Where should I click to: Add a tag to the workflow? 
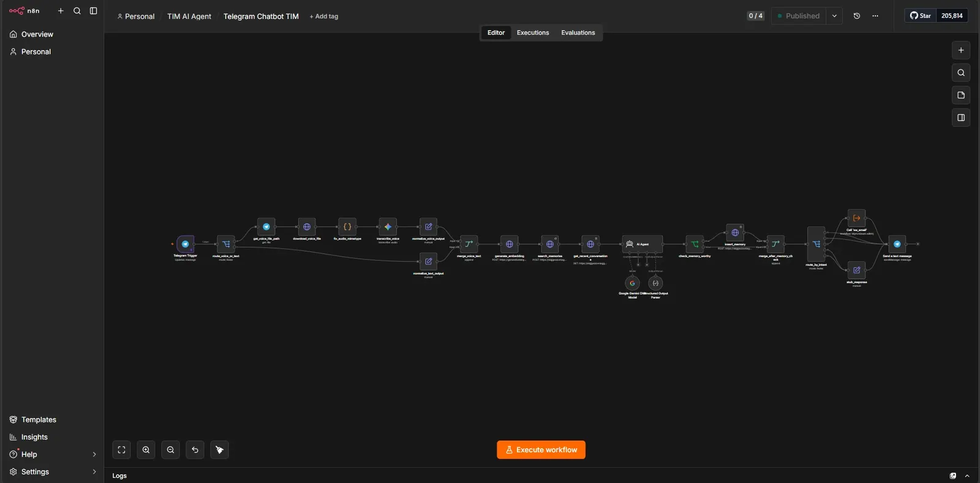(324, 17)
